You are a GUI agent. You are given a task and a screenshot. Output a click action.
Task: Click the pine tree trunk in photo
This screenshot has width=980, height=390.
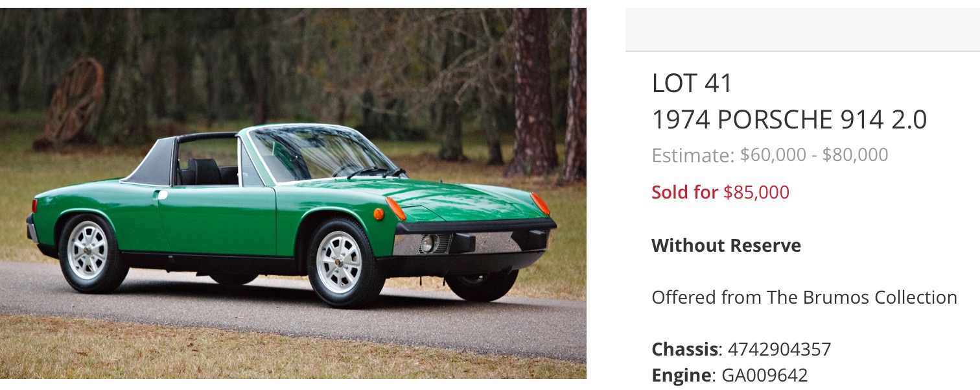click(531, 91)
